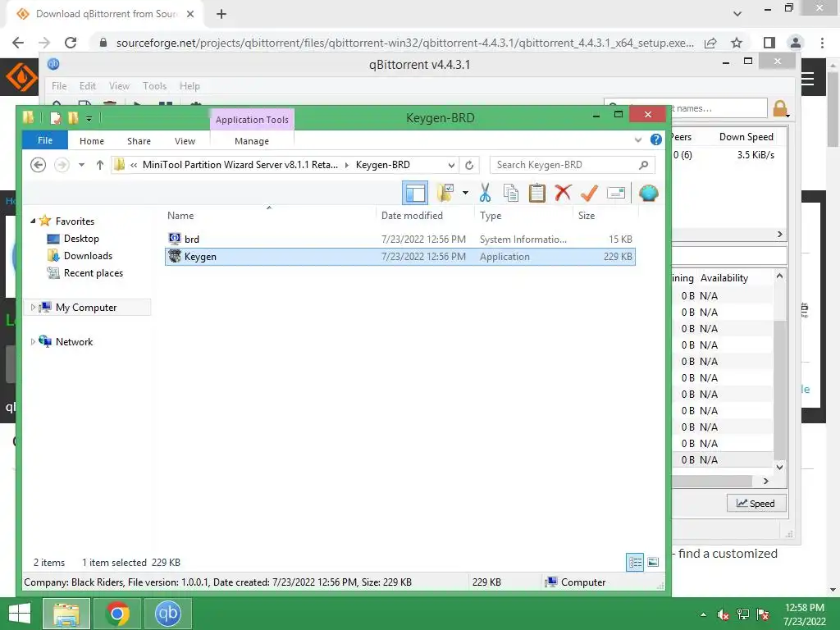Select Downloads in navigation pane
840x630 pixels.
pyautogui.click(x=88, y=256)
